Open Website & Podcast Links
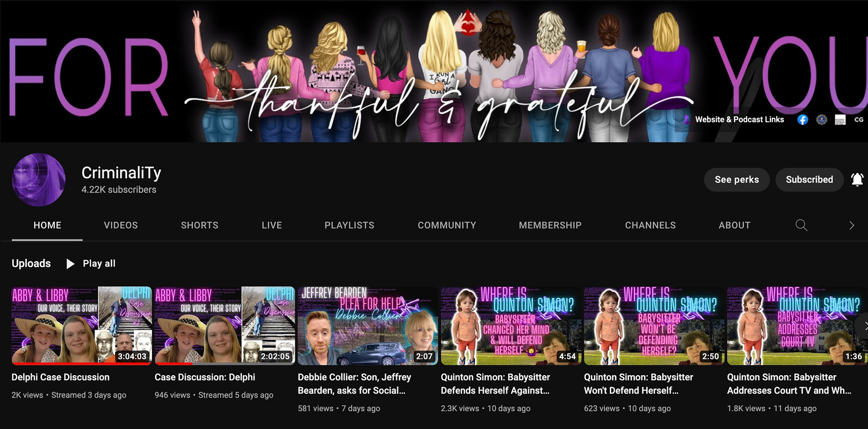Image resolution: width=868 pixels, height=429 pixels. (x=739, y=119)
